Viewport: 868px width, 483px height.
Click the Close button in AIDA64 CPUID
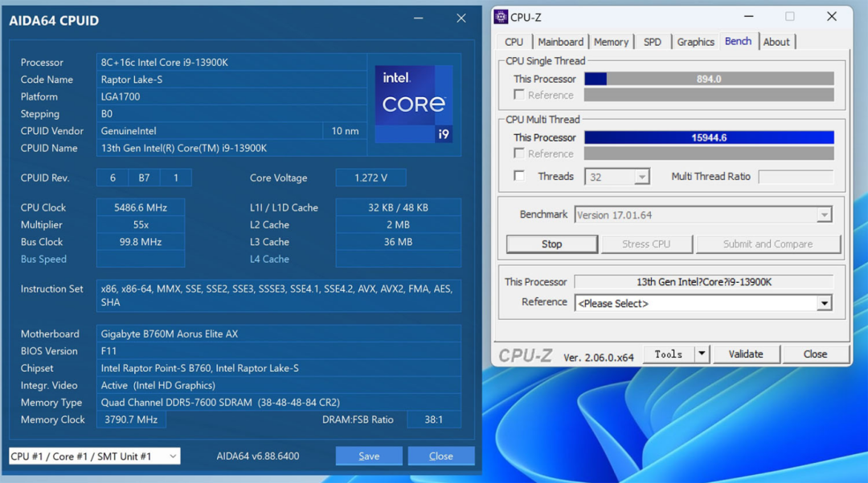point(440,456)
